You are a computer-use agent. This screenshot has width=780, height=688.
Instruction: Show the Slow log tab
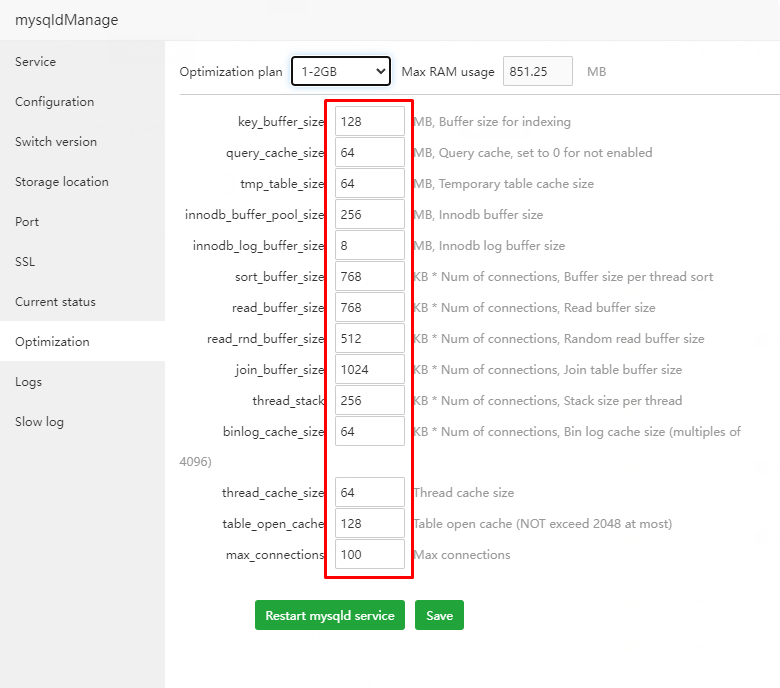click(x=40, y=422)
